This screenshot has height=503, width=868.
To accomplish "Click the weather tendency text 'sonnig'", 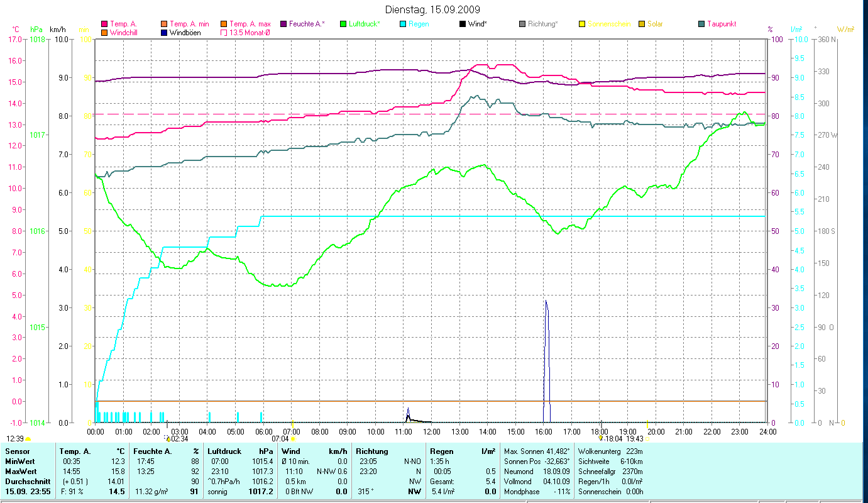I will click(217, 492).
